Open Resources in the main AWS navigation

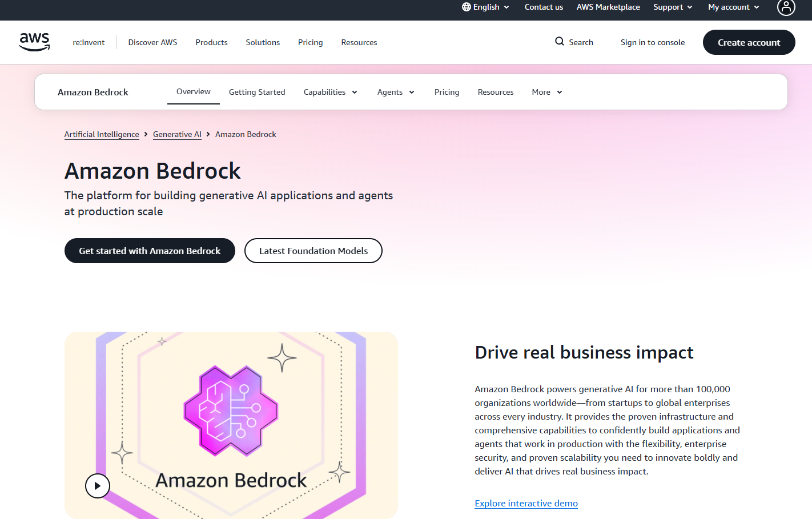[x=359, y=42]
